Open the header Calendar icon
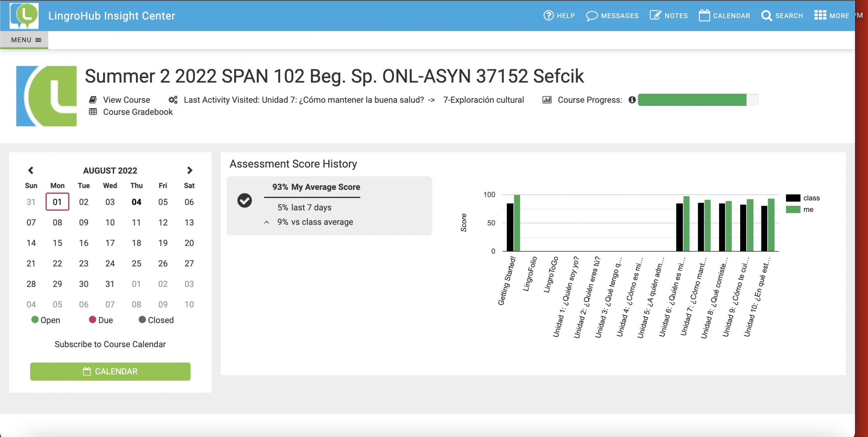The height and width of the screenshot is (437, 868). 704,15
